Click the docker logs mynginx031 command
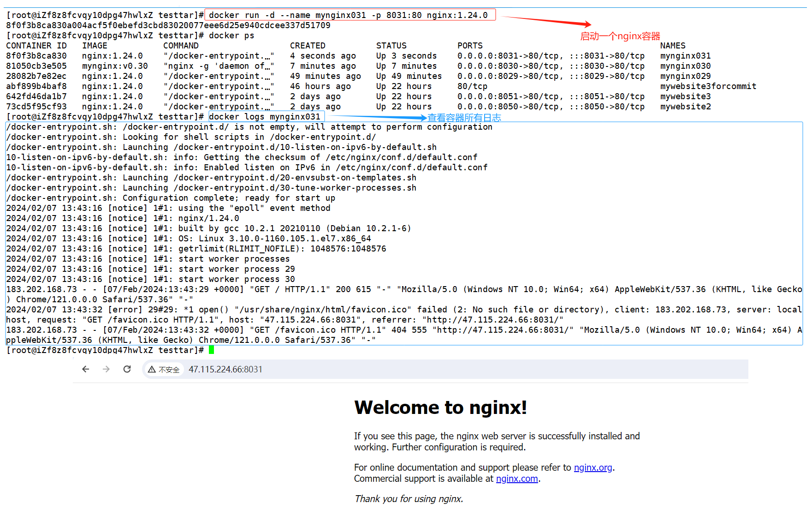 click(x=265, y=117)
